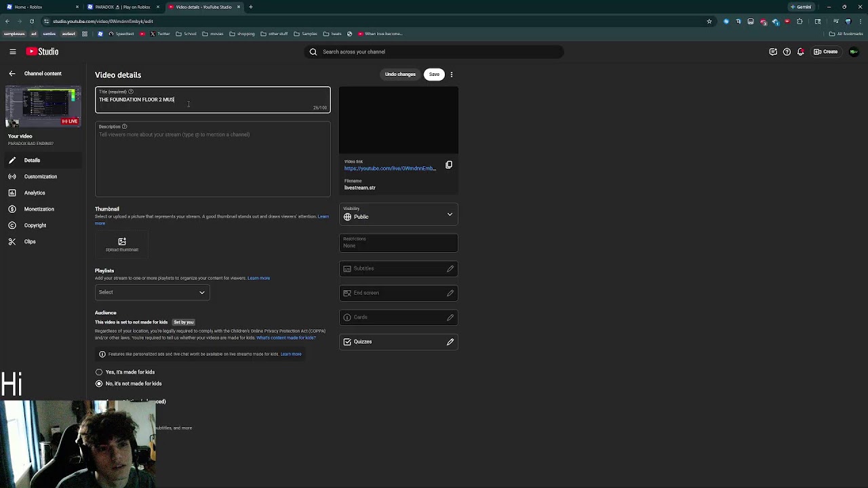Image resolution: width=868 pixels, height=488 pixels.
Task: Open the youtube.com live video link
Action: [390, 169]
